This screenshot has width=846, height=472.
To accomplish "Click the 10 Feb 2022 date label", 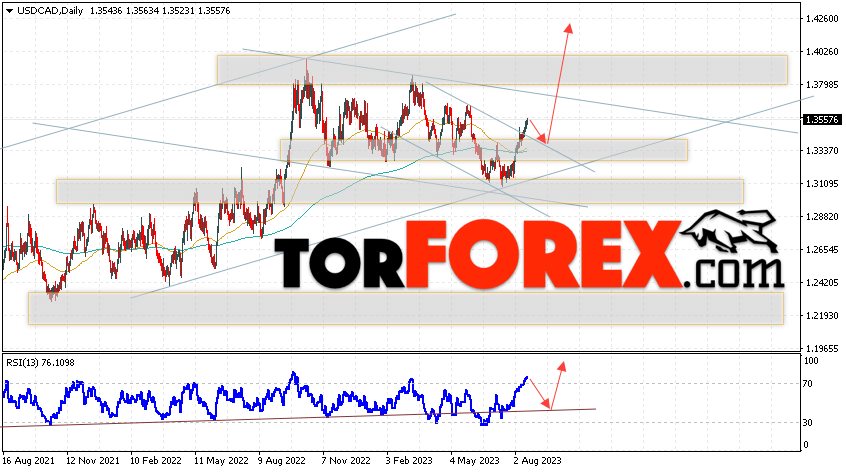I will tap(156, 461).
